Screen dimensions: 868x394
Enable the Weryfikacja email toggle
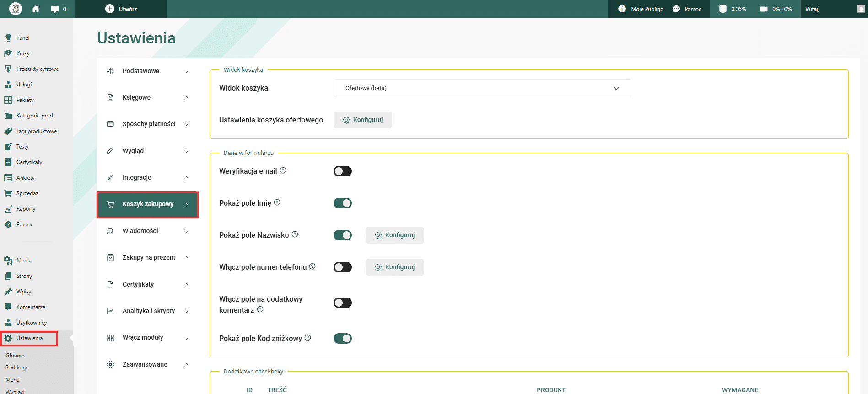343,171
